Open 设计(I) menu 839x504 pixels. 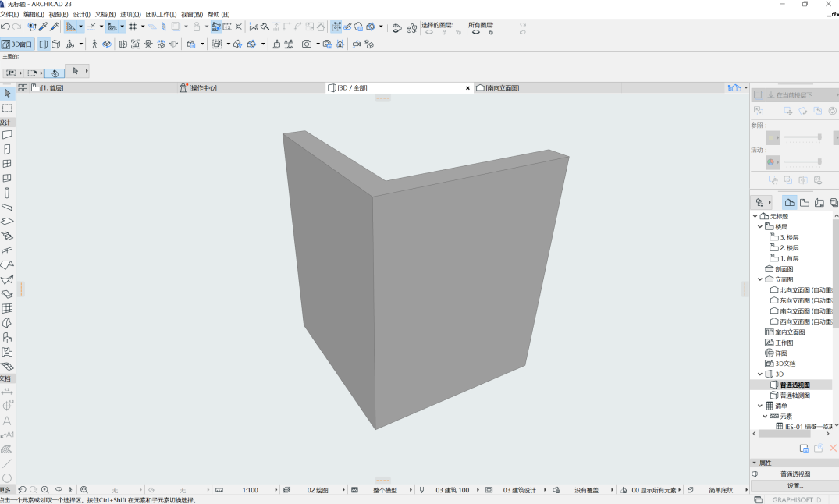tap(82, 15)
